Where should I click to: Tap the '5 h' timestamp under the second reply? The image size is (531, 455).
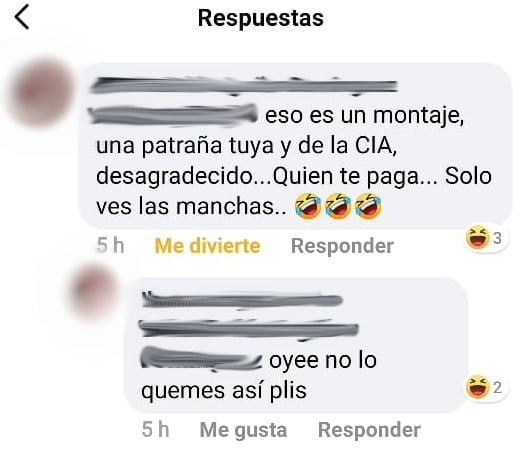click(x=155, y=430)
